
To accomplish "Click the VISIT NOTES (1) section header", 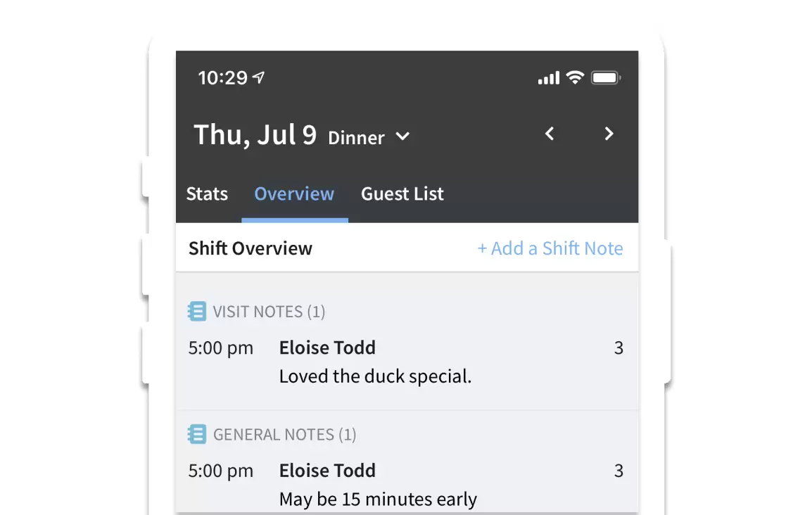I will (269, 312).
